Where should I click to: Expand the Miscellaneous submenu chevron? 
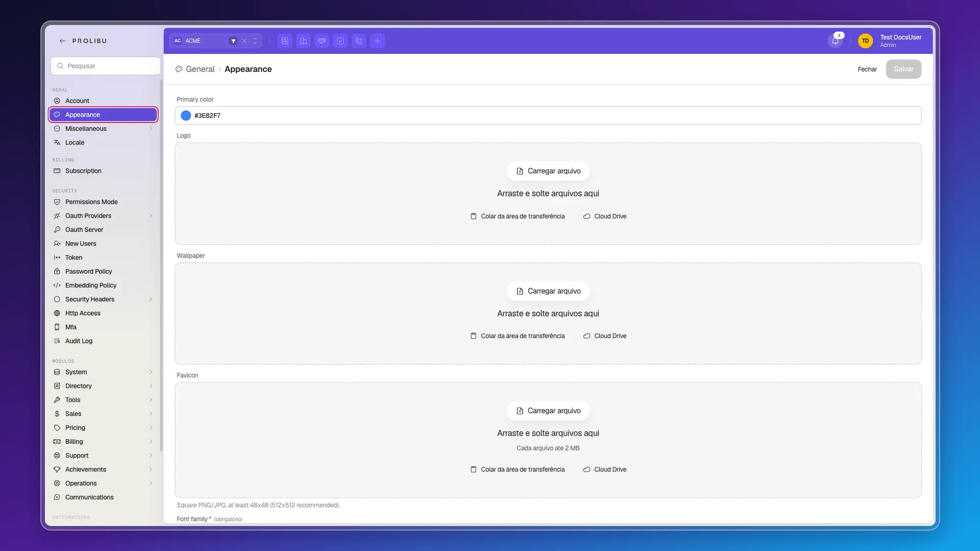click(151, 129)
